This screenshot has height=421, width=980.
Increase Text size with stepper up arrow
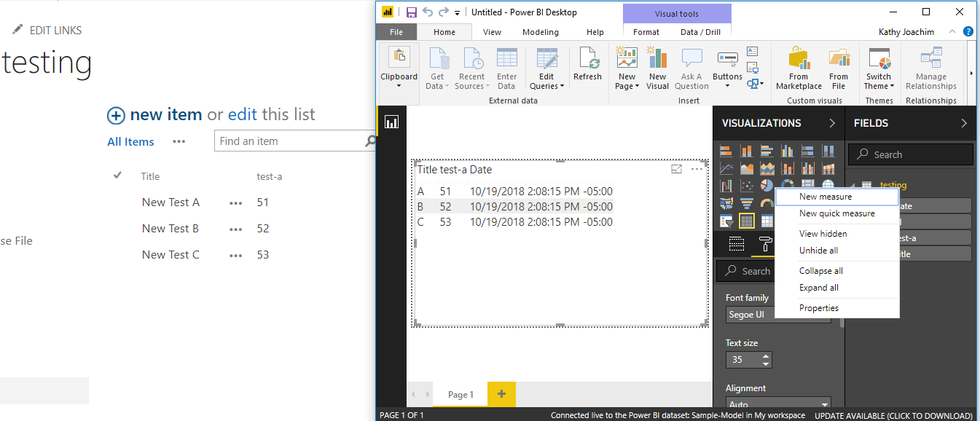click(765, 356)
